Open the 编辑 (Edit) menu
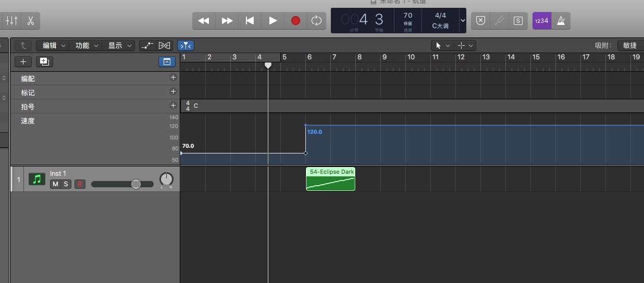Viewport: 644px width, 283px height. [54, 45]
